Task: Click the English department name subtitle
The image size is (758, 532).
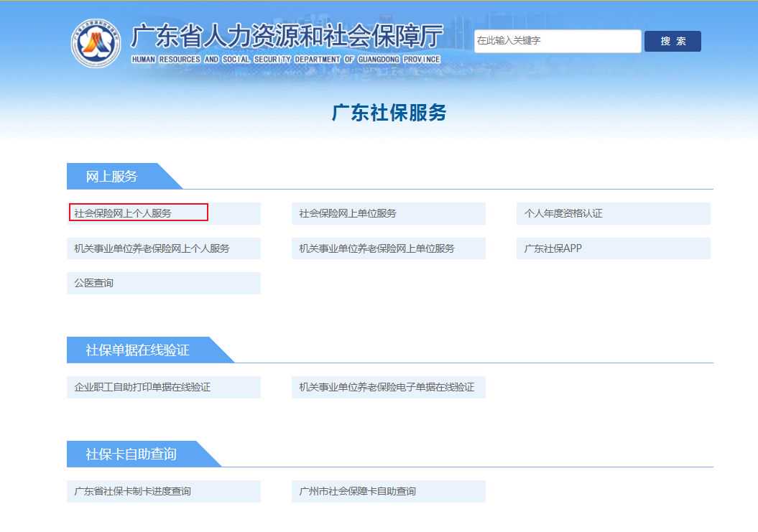Action: click(286, 60)
